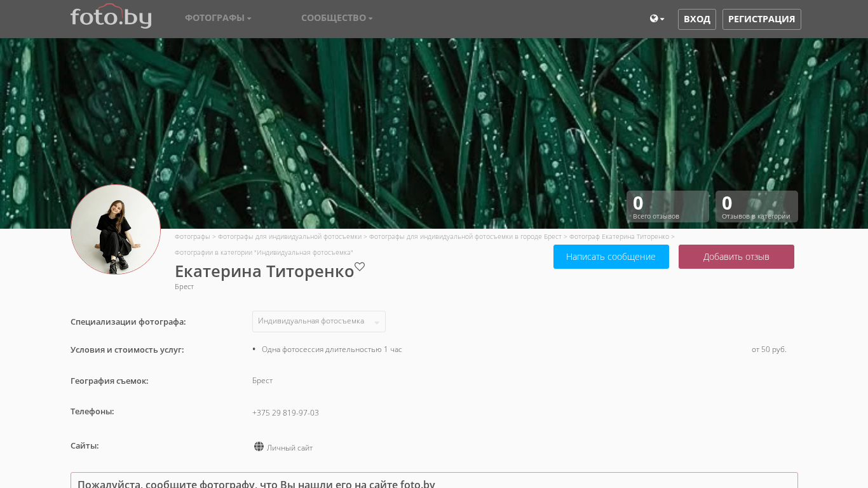Click Добавить отзыв button

point(736,257)
